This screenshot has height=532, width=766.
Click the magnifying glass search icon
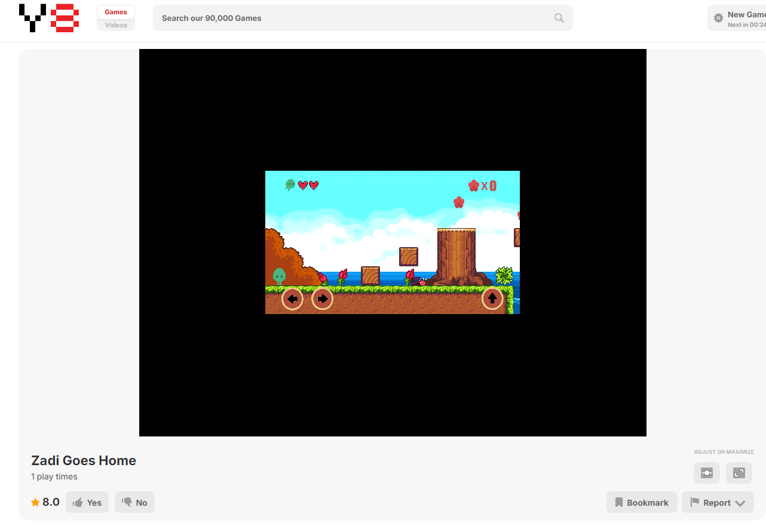pyautogui.click(x=559, y=18)
